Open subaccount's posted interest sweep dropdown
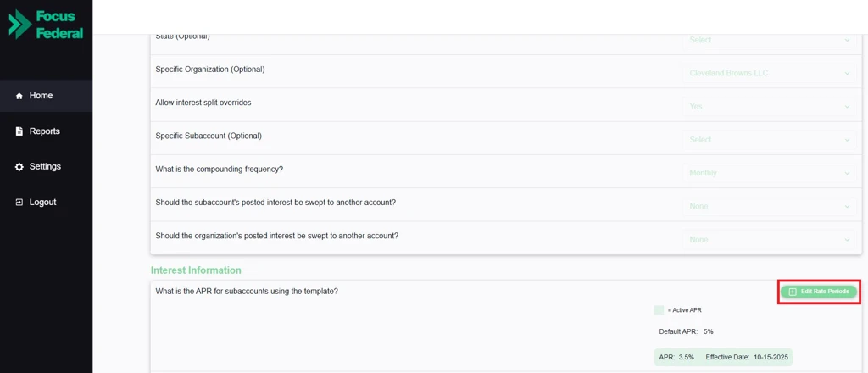This screenshot has width=868, height=373. tap(769, 206)
